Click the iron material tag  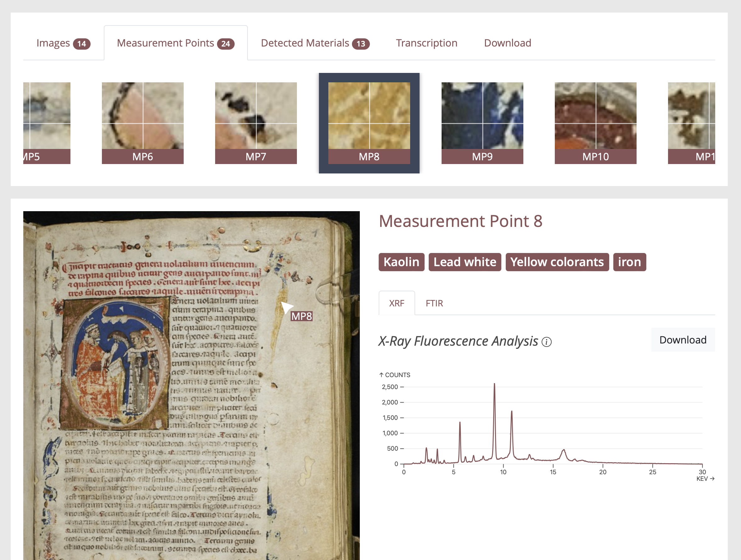629,262
